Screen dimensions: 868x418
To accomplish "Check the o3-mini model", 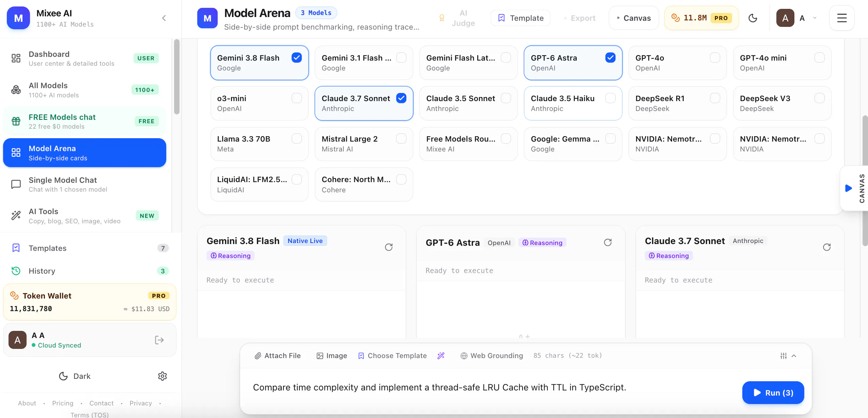I will coord(297,98).
